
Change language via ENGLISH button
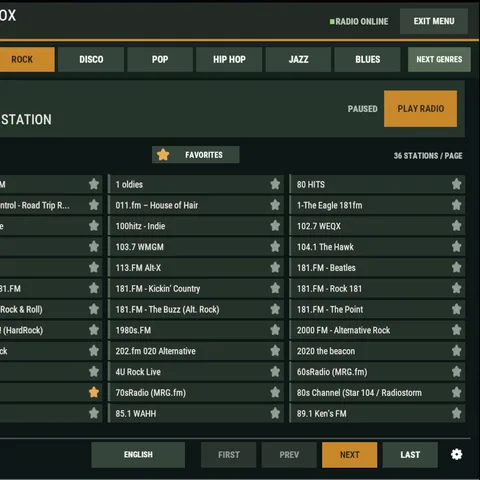(x=138, y=455)
